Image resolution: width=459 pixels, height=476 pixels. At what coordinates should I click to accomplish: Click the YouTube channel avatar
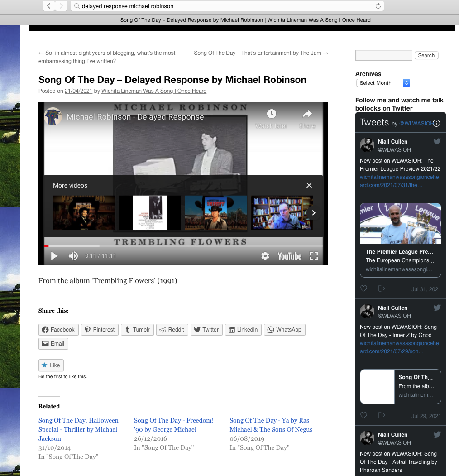click(53, 116)
